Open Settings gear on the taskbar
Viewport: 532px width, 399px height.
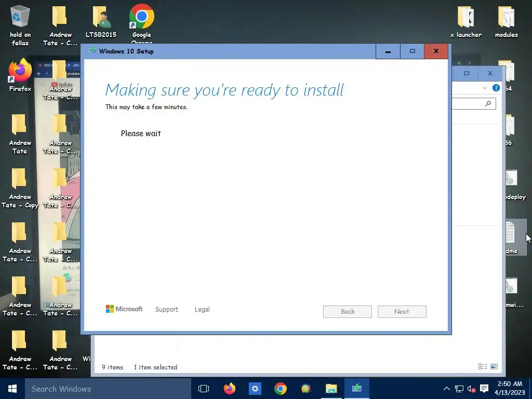pyautogui.click(x=255, y=389)
